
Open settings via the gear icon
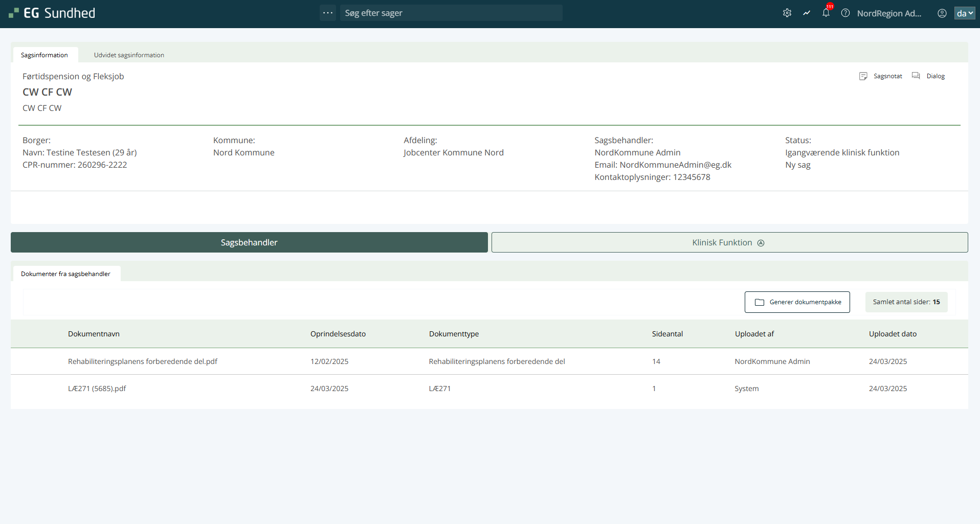(787, 13)
